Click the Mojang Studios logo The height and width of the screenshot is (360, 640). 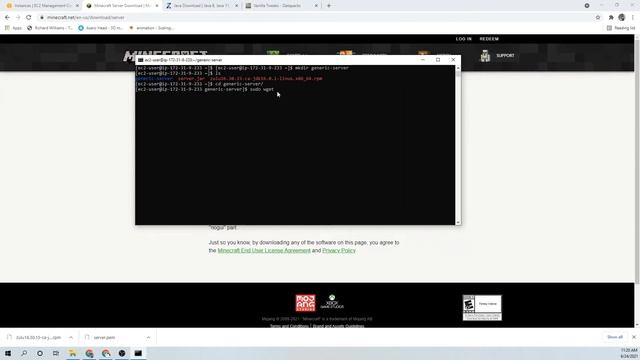click(x=305, y=303)
